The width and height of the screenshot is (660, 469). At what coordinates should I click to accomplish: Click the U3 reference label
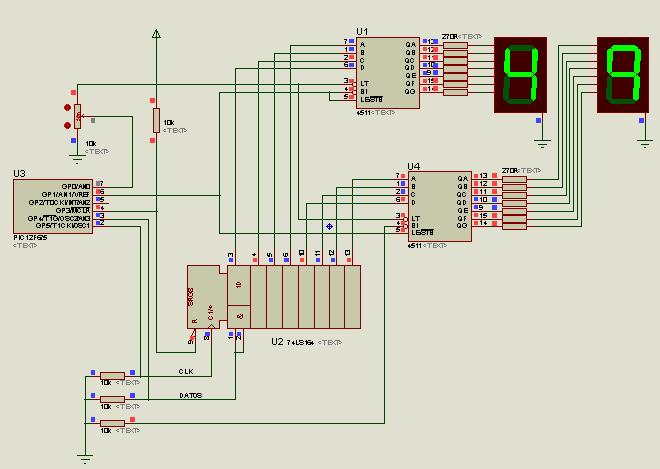pos(19,173)
